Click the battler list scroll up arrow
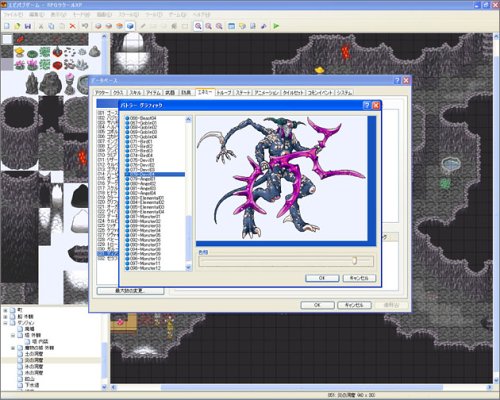 tap(189, 119)
